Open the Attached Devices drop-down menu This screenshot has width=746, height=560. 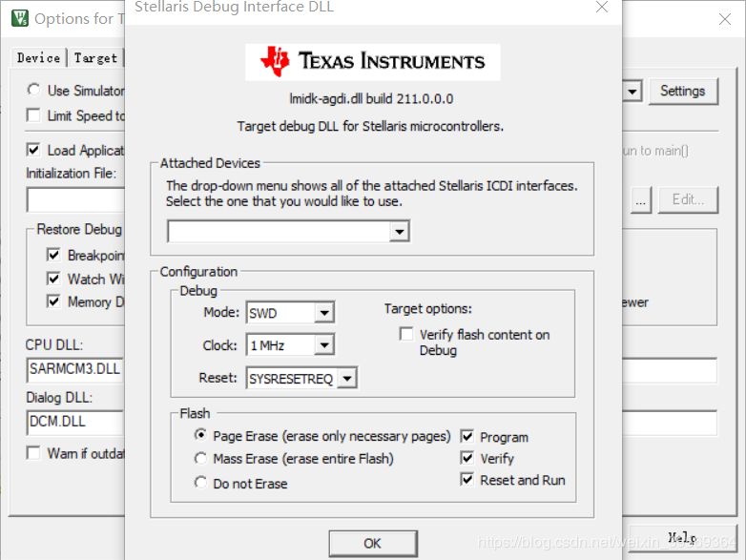399,232
